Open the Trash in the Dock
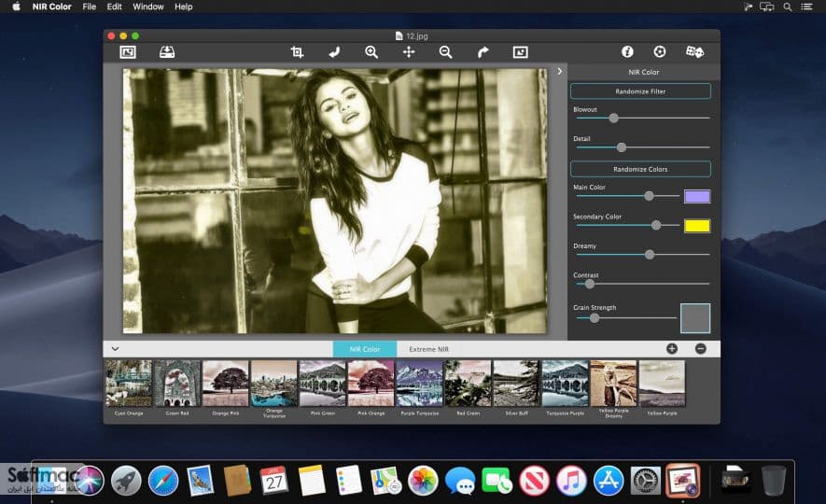 (774, 481)
